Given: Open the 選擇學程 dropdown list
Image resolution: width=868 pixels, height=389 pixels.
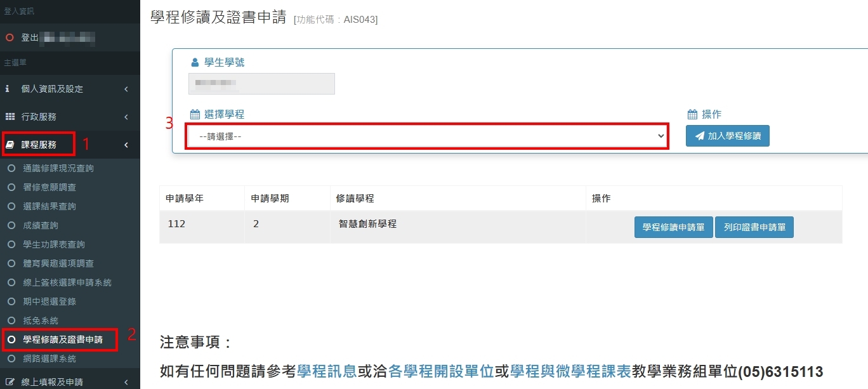Looking at the screenshot, I should pyautogui.click(x=426, y=136).
